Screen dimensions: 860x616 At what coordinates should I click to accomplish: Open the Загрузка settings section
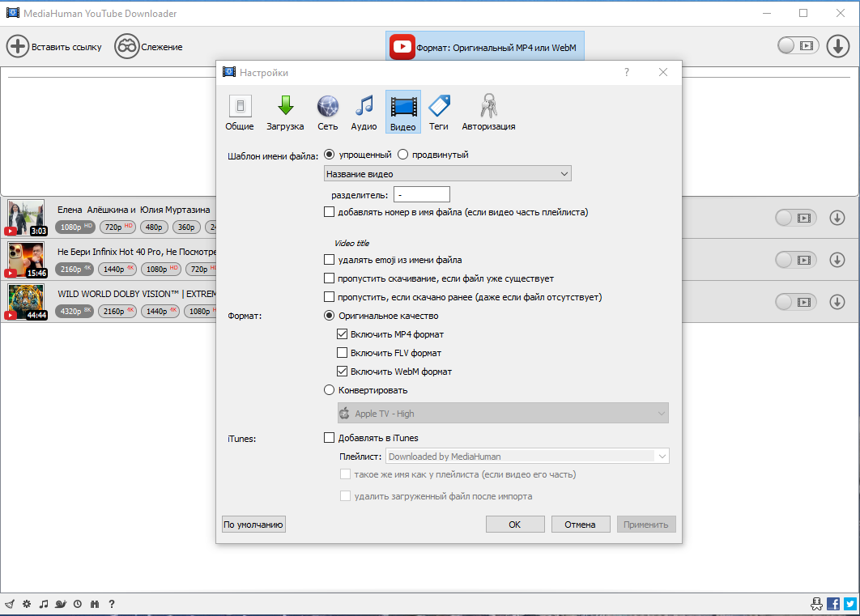285,112
